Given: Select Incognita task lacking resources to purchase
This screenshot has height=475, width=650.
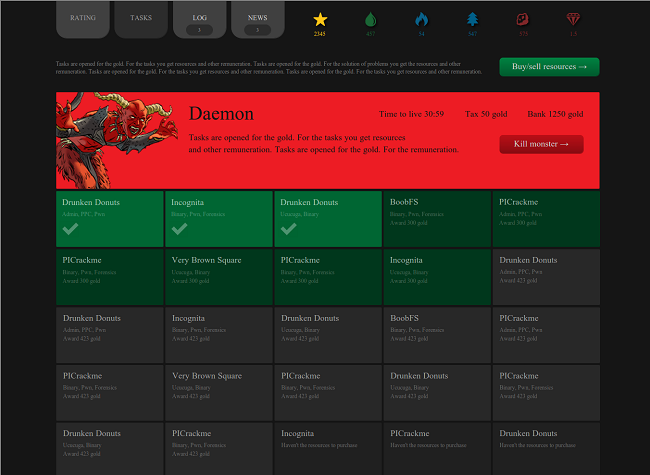Looking at the screenshot, I should point(328,449).
